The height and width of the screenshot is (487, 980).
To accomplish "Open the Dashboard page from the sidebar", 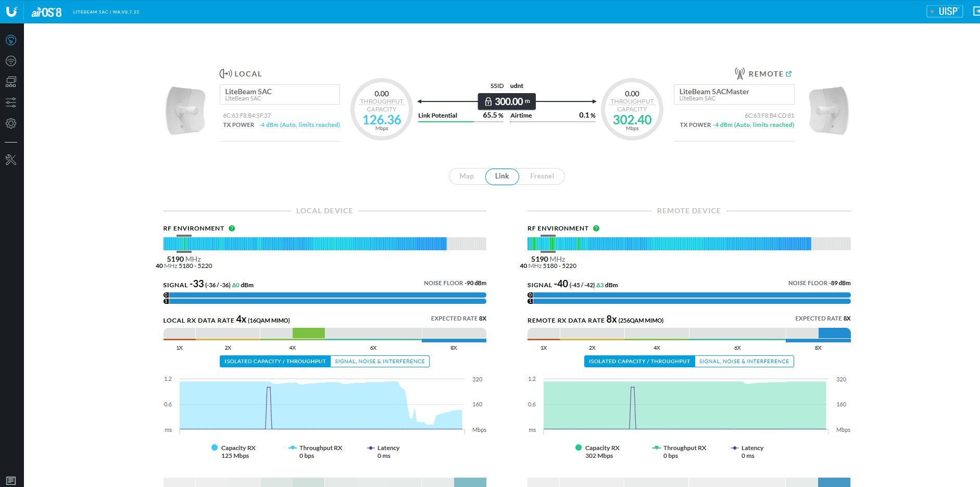I will [11, 40].
